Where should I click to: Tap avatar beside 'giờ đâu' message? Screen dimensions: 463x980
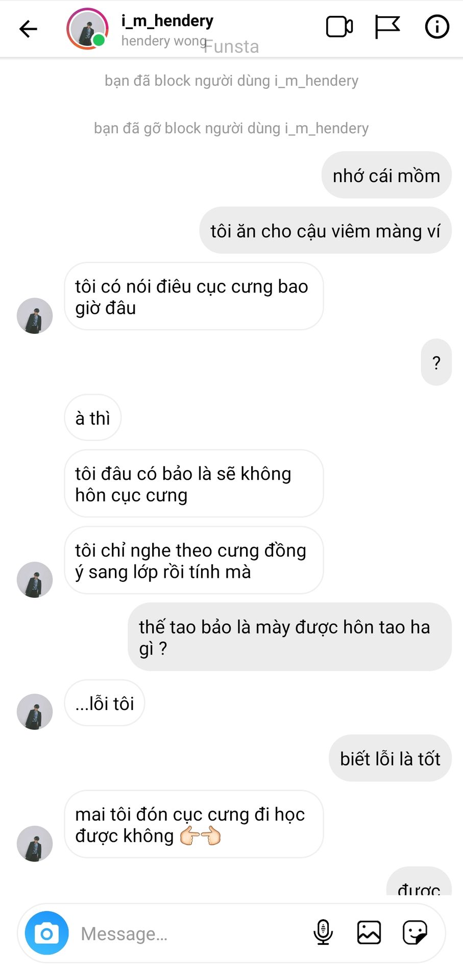pos(35,316)
